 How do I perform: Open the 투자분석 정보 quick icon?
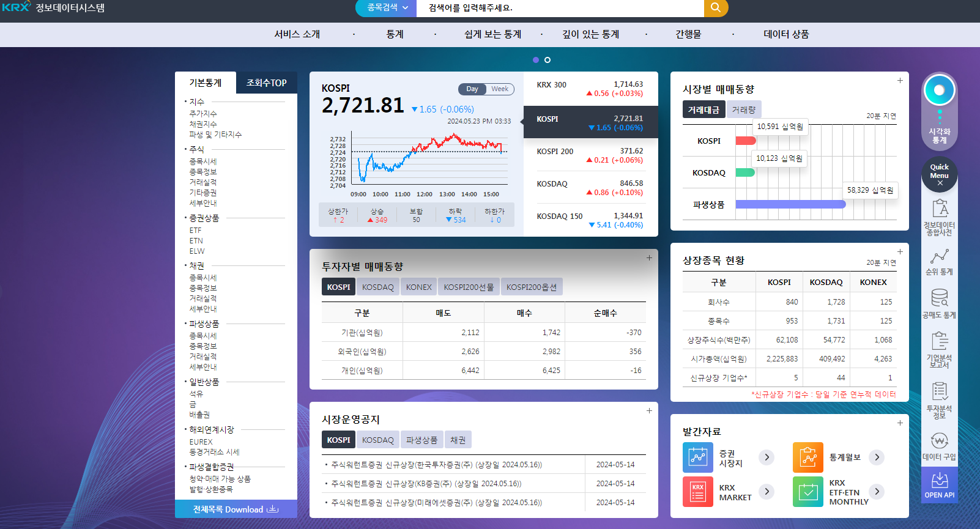940,400
